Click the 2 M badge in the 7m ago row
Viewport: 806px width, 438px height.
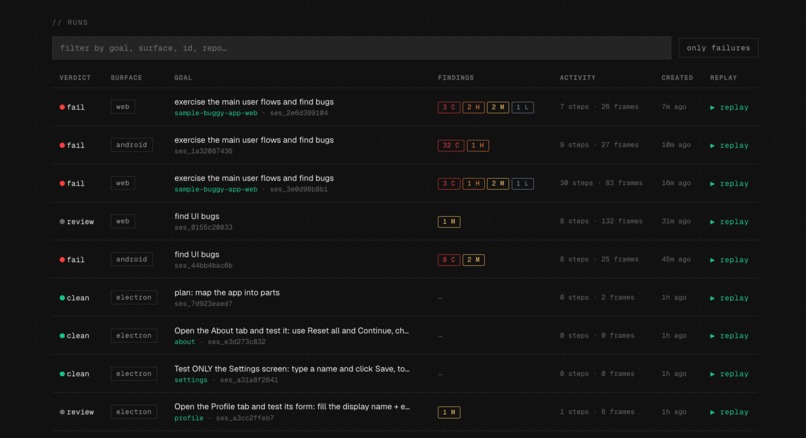click(498, 107)
